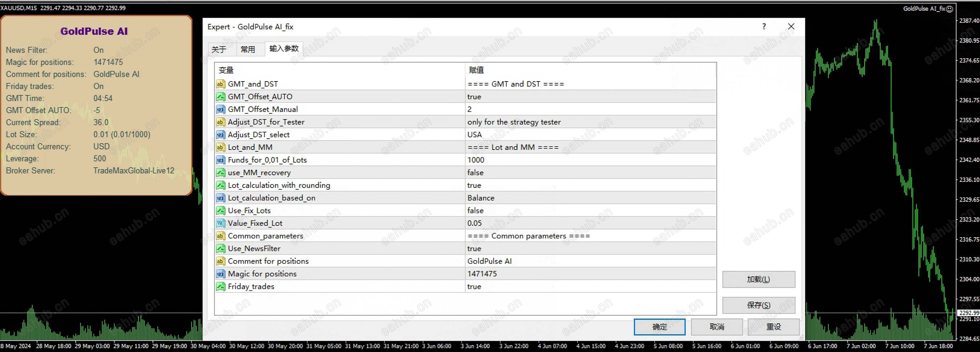Click the 变量 column header
The image size is (980, 352).
226,70
